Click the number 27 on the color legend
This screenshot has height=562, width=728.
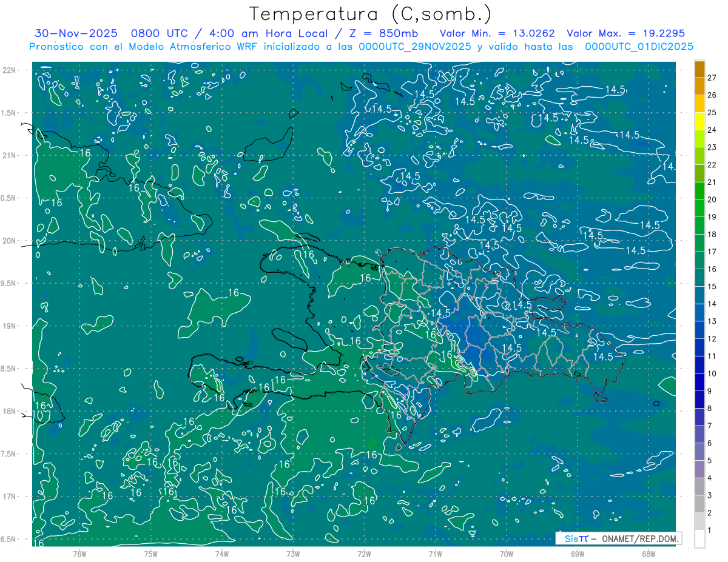pos(713,78)
